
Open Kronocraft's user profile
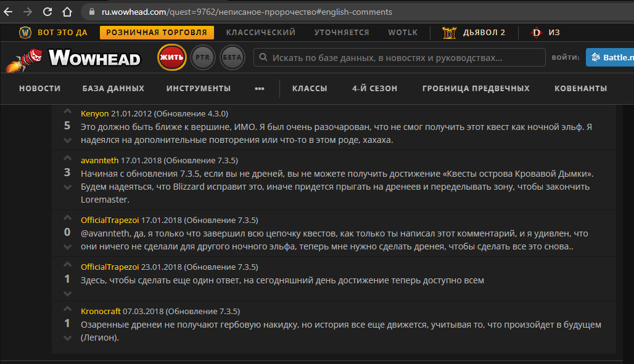click(101, 311)
